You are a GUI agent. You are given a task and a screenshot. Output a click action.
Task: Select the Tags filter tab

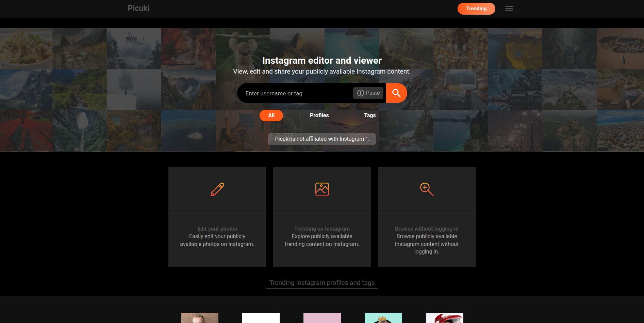tap(370, 116)
